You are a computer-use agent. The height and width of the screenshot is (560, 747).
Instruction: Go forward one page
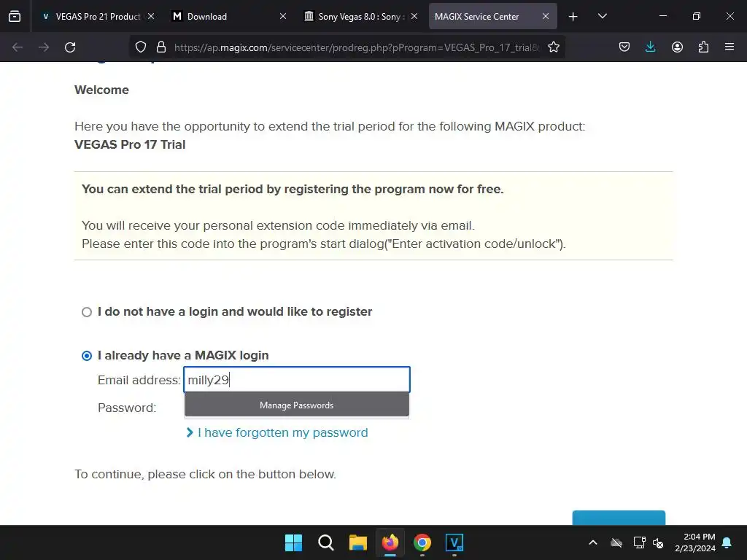point(44,47)
